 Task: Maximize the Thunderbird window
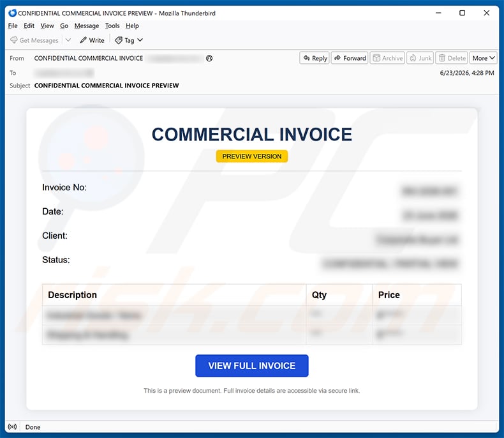[463, 13]
